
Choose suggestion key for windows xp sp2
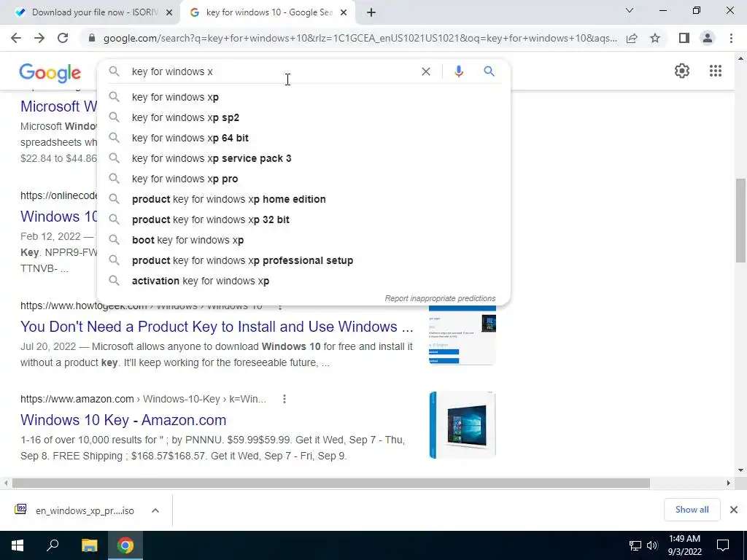(303, 117)
